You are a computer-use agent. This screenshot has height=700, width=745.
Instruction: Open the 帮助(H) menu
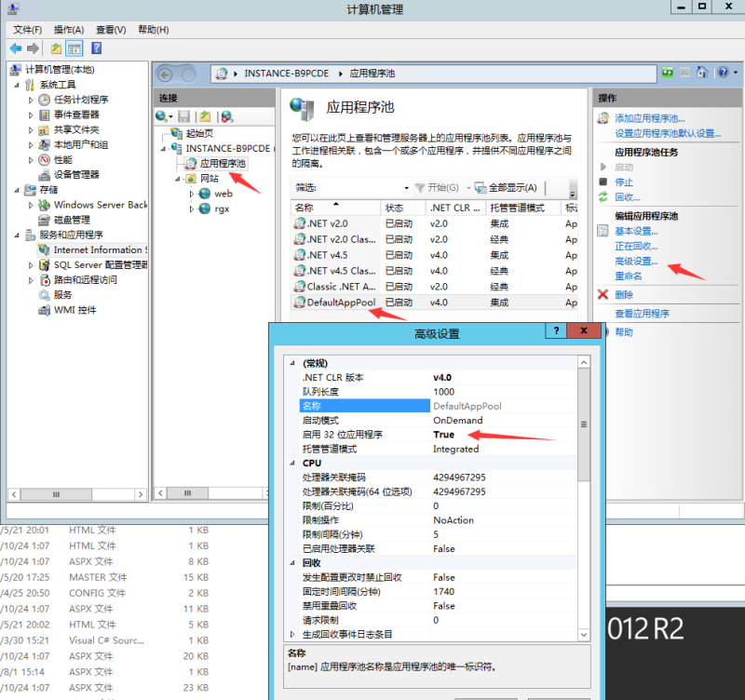(x=154, y=30)
